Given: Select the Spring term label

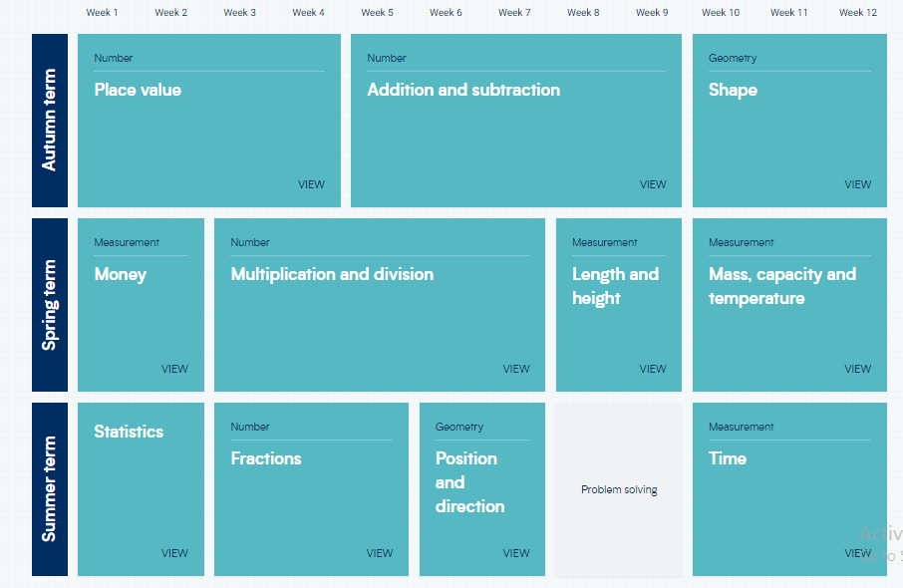Looking at the screenshot, I should click(x=50, y=305).
